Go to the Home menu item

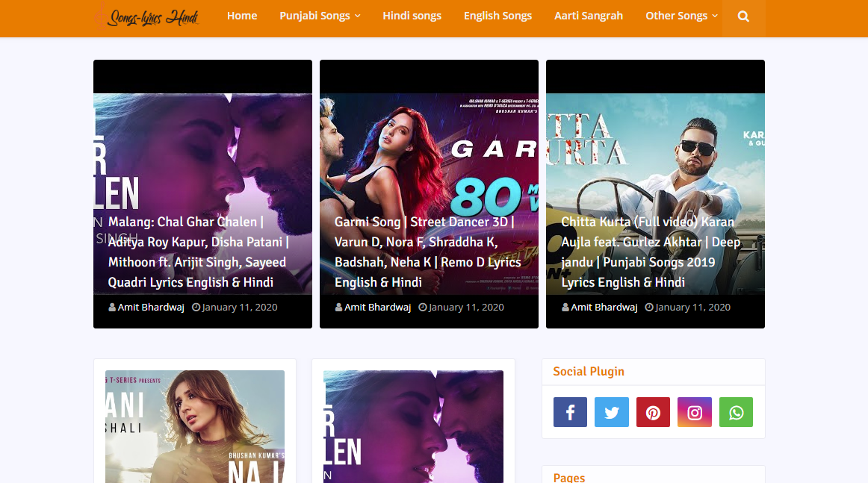[x=242, y=16]
